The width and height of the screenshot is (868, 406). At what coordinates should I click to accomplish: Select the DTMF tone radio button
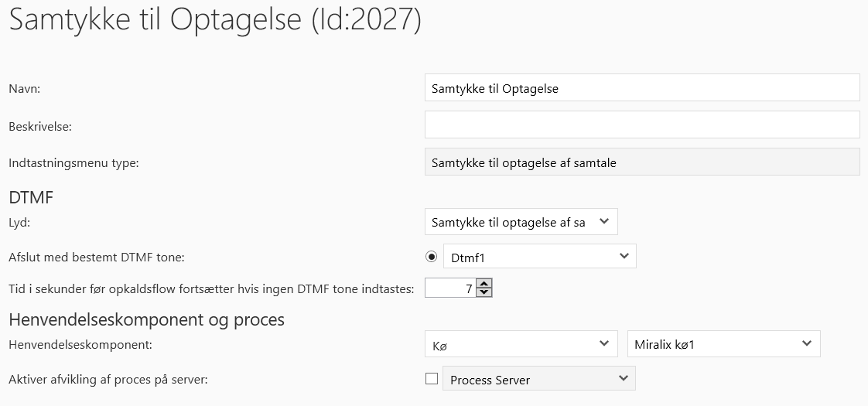(x=432, y=256)
